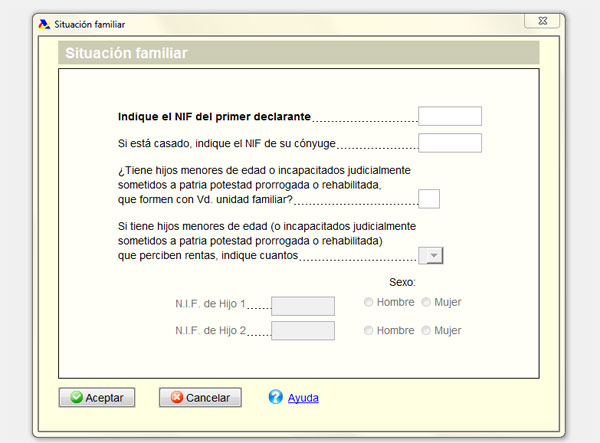Choose Hombre for Hijo 2
This screenshot has height=443, width=600.
pos(370,331)
